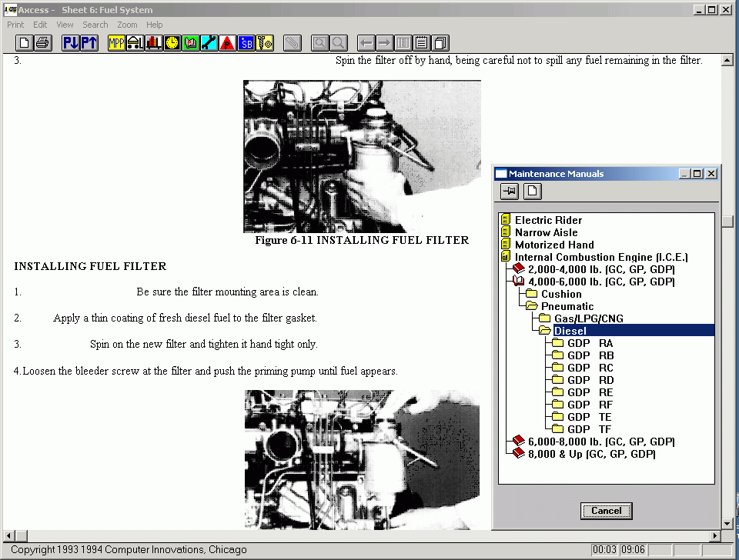The width and height of the screenshot is (739, 560).
Task: Click the 00:03 timer in status bar
Action: 604,550
